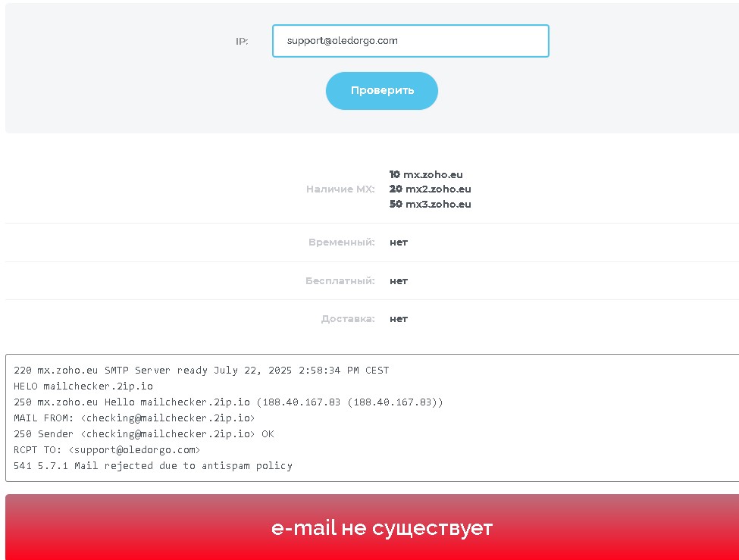Screen dimensions: 739x560
Task: Click MX record '50 mx3.zoho.eu'
Action: (431, 204)
